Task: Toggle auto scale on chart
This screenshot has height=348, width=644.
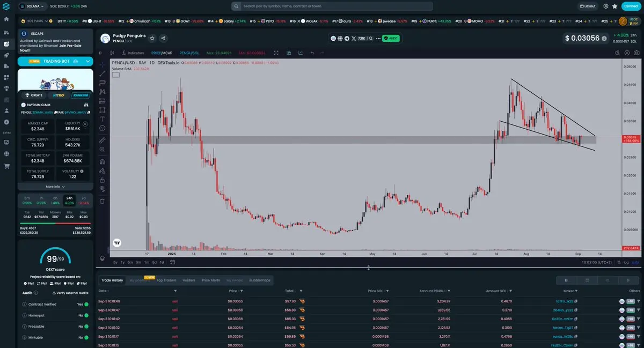Action: coord(635,262)
